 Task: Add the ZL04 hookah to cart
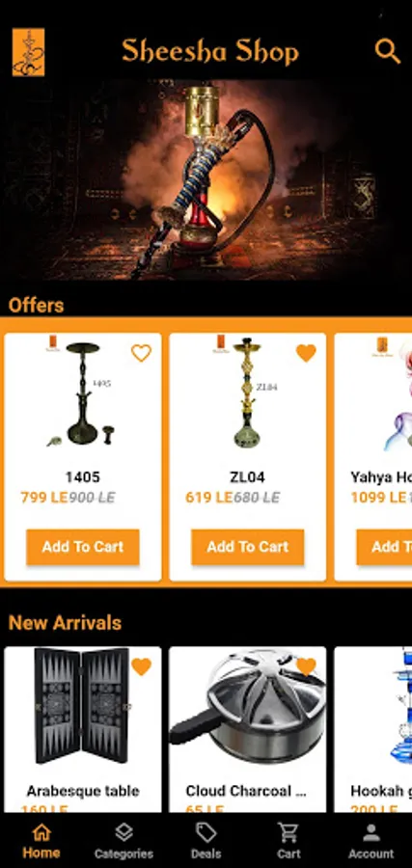pyautogui.click(x=248, y=547)
